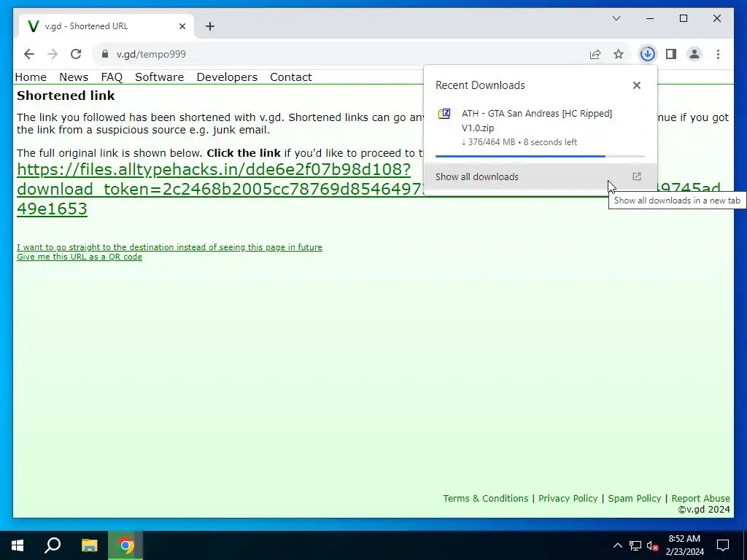Open the Report Abuse link

700,498
